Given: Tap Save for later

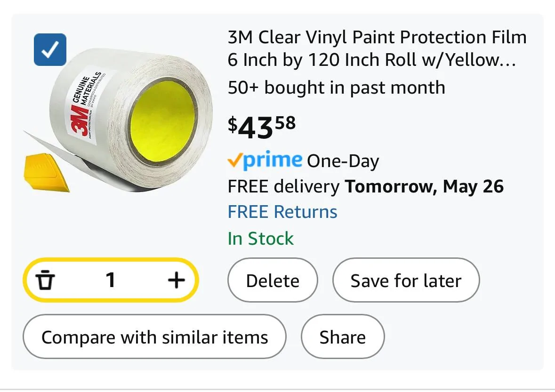Looking at the screenshot, I should (x=406, y=281).
